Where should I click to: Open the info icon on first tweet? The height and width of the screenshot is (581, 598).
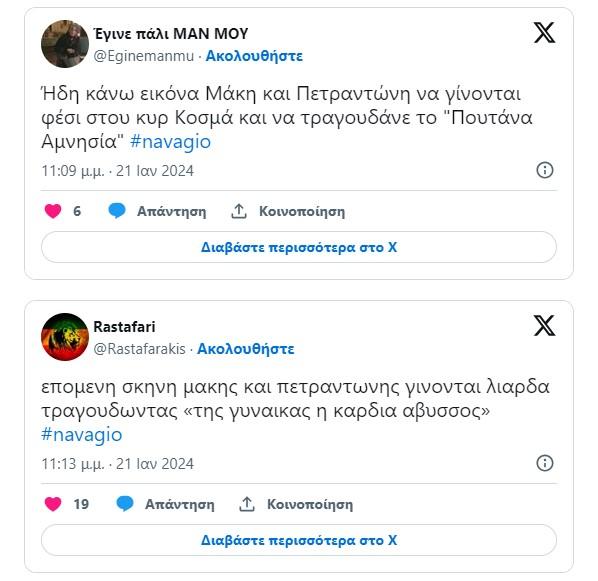tap(545, 170)
